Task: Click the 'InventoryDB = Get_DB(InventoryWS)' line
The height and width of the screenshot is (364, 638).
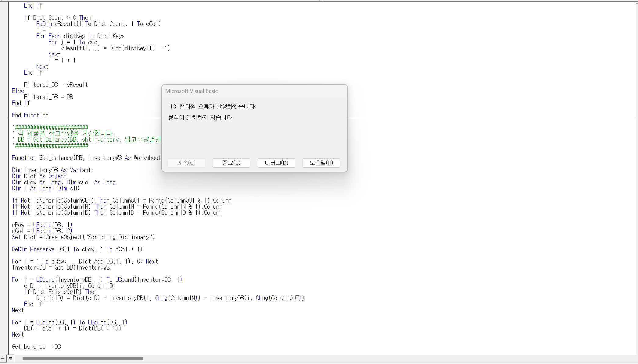Action: tap(62, 267)
